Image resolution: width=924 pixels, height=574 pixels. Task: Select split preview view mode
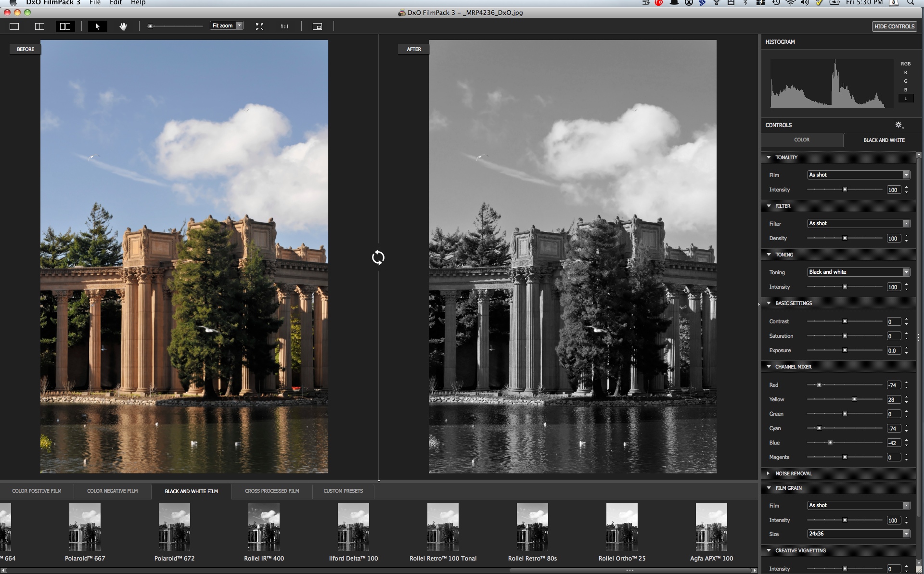pos(40,26)
